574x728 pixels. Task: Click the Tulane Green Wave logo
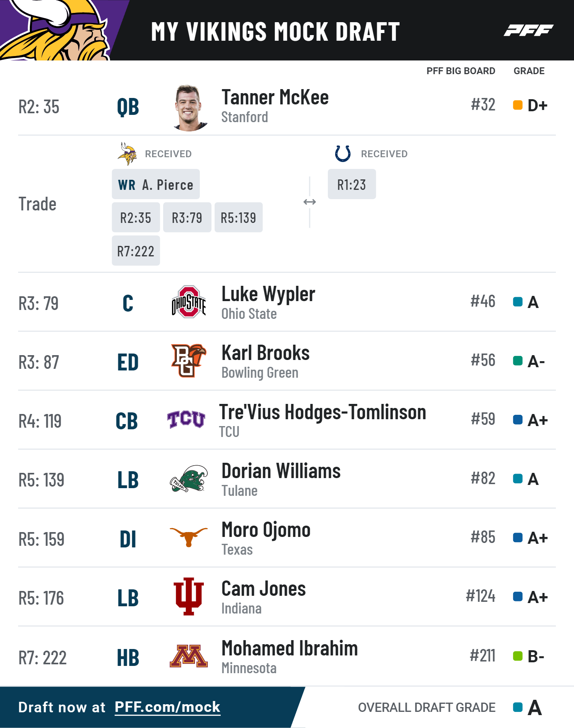click(189, 478)
